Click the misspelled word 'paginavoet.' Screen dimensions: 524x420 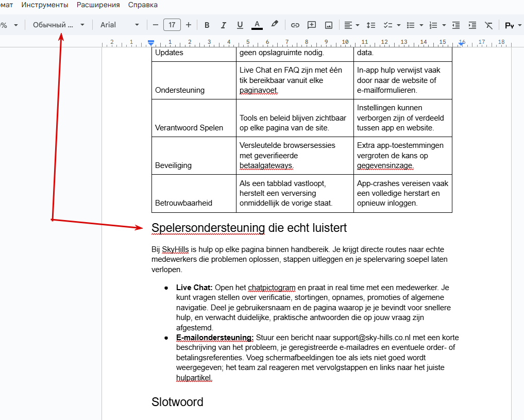[259, 90]
